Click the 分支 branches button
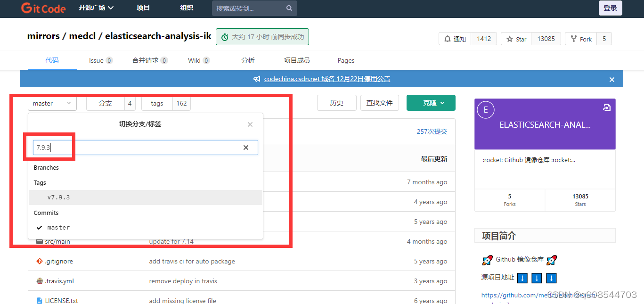Screen dimensions: 644x304 (105, 103)
